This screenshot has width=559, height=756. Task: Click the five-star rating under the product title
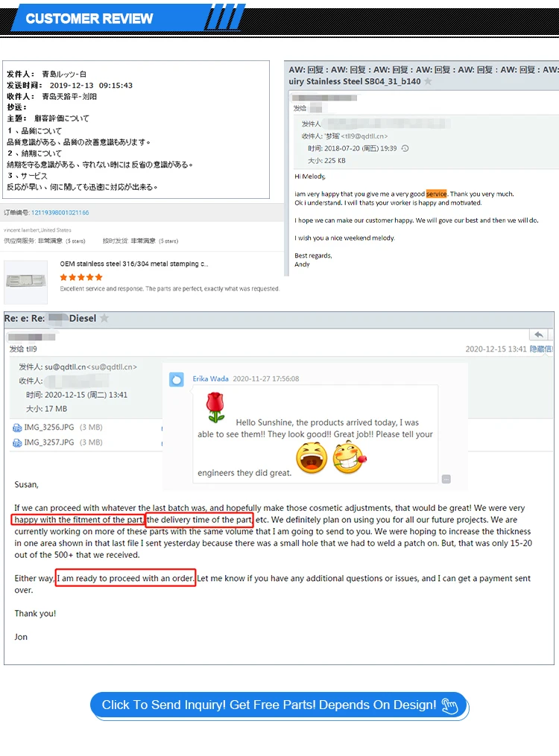(x=81, y=277)
